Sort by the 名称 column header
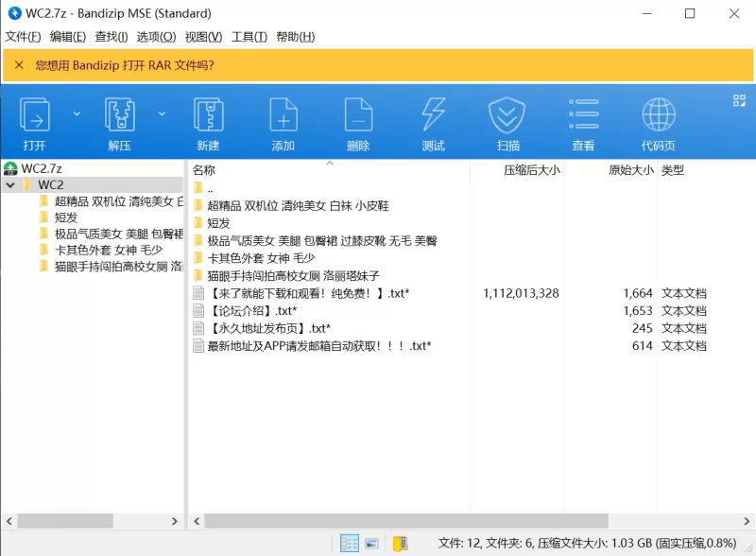Image resolution: width=756 pixels, height=556 pixels. (204, 170)
